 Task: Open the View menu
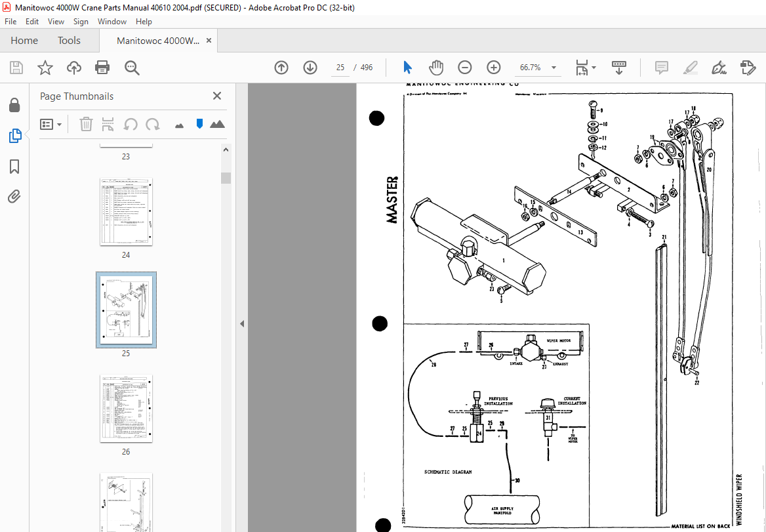56,22
